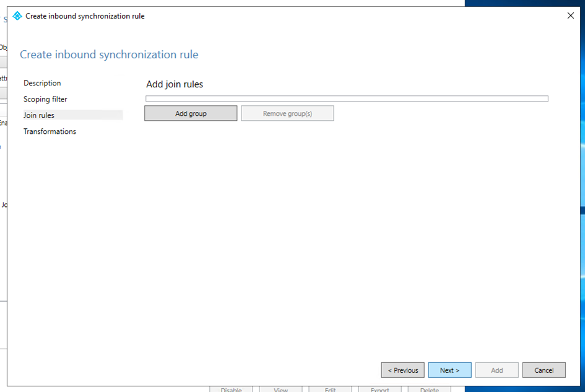Click the "Add join rules" heading
585x392 pixels.
click(x=175, y=84)
